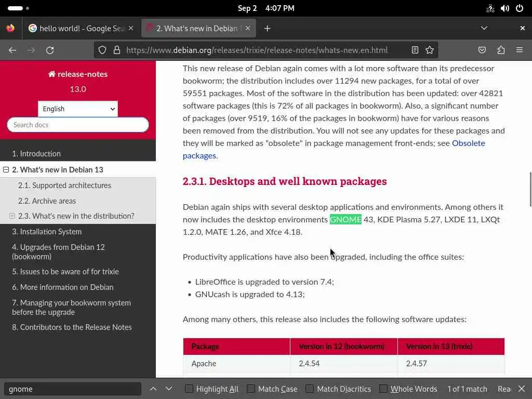This screenshot has width=532, height=399.
Task: Click the Activities workspace indicator
Action: 18,8
